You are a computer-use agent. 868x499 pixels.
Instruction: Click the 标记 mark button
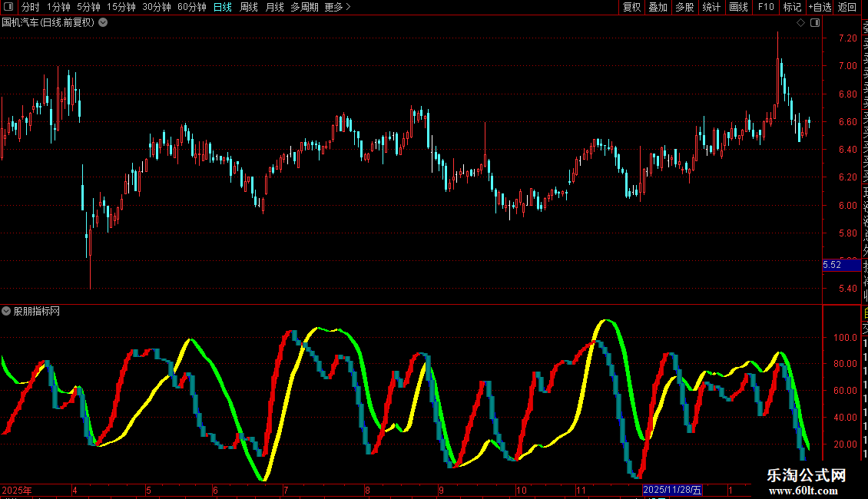(x=792, y=7)
